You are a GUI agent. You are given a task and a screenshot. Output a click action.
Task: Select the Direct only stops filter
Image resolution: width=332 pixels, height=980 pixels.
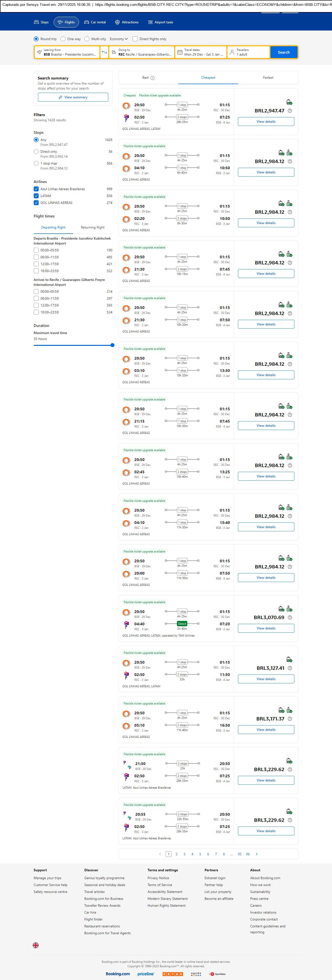[x=36, y=152]
